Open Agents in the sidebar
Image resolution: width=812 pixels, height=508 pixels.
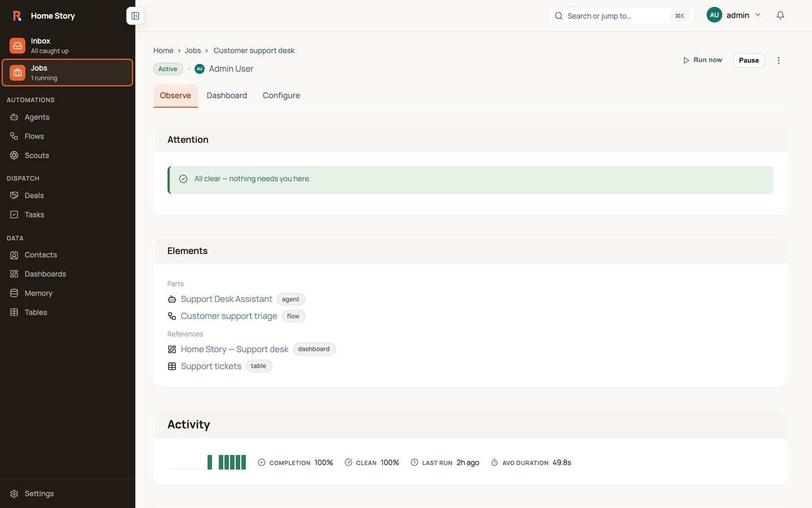point(68,117)
